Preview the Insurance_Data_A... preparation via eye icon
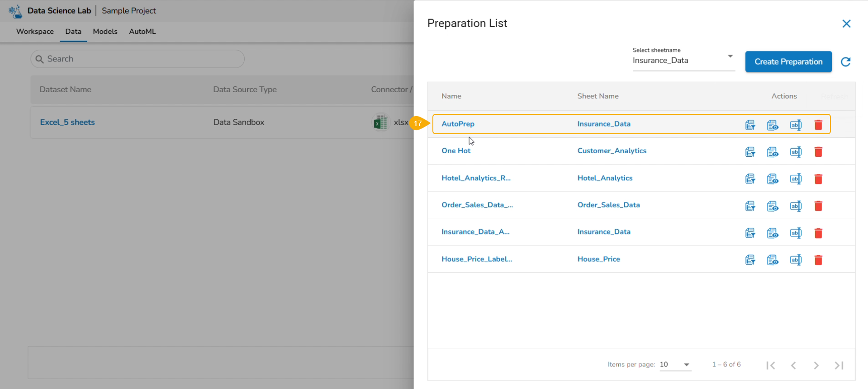This screenshot has height=389, width=868. pyautogui.click(x=773, y=233)
